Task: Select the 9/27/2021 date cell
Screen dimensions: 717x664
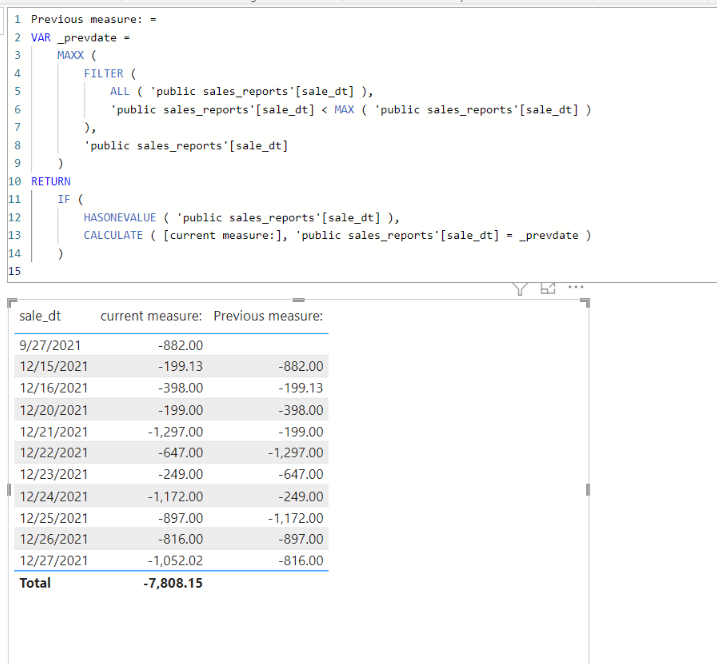Action: (x=50, y=345)
